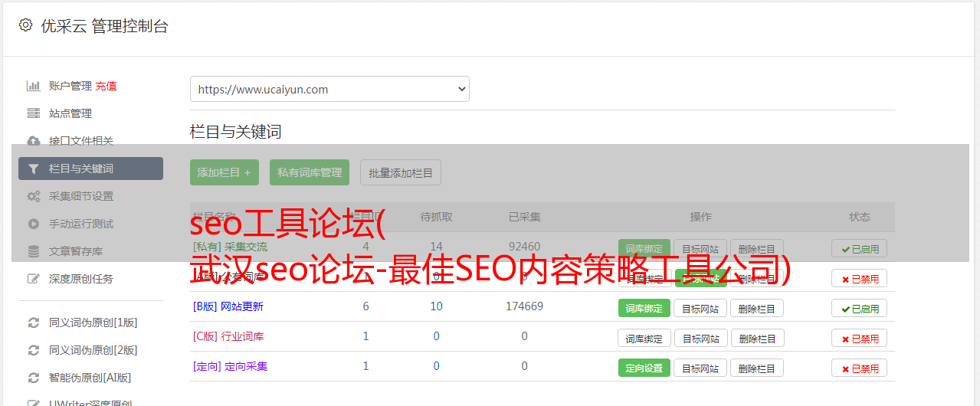Toggle 已禁用 status for 行业词库 row

click(x=860, y=339)
